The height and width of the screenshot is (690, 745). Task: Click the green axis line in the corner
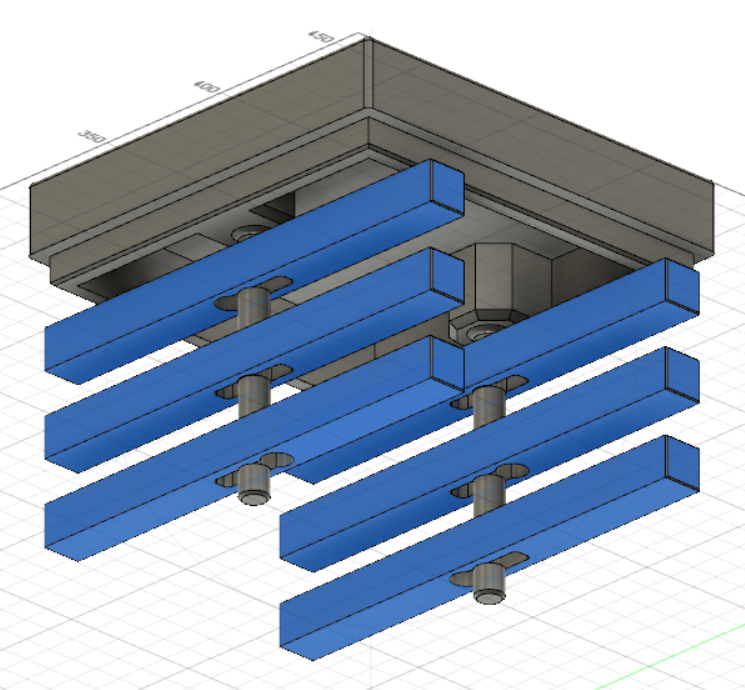tap(700, 638)
